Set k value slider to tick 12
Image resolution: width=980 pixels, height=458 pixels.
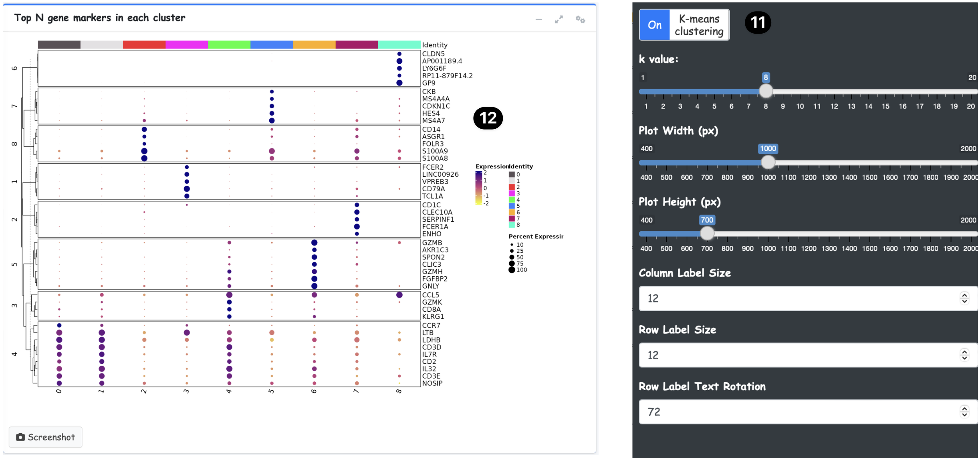click(834, 91)
